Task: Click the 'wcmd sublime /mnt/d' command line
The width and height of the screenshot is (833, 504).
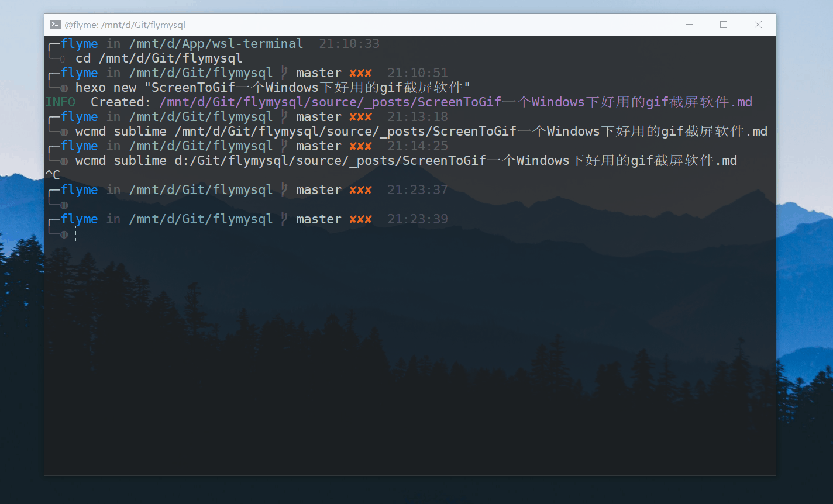Action: (421, 132)
